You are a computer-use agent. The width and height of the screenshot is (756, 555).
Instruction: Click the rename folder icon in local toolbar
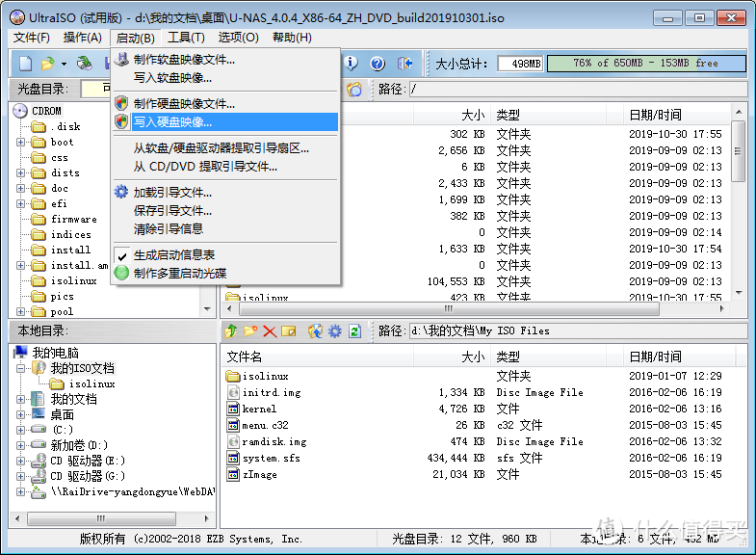288,331
